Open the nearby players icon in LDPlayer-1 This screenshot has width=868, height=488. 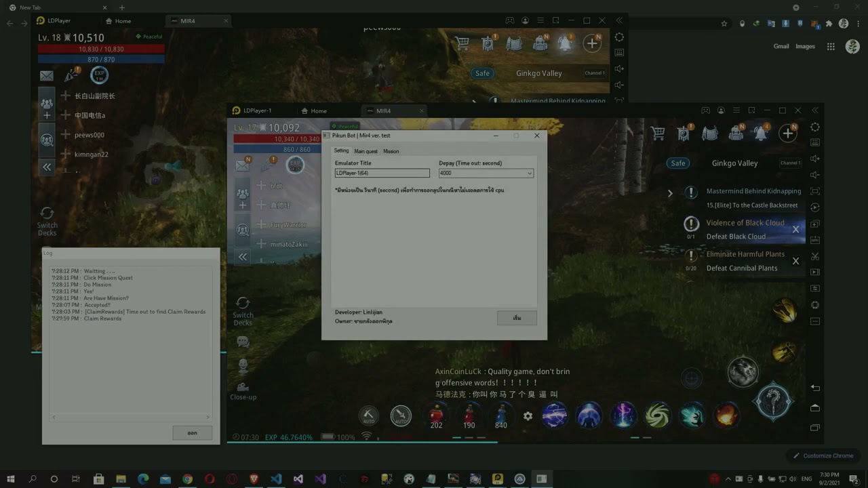pyautogui.click(x=243, y=230)
